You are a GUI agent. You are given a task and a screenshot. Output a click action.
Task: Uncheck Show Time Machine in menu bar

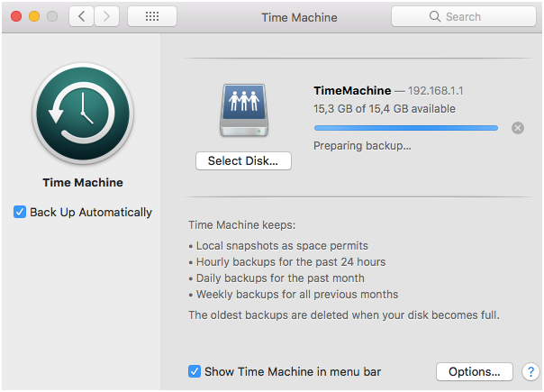[195, 371]
